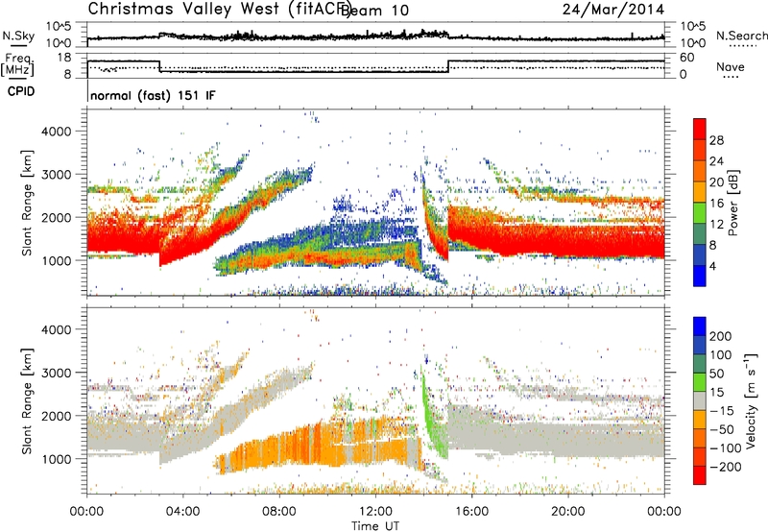Click the '-15' tick on Velocity colorbar
768x532 pixels.
pos(722,411)
